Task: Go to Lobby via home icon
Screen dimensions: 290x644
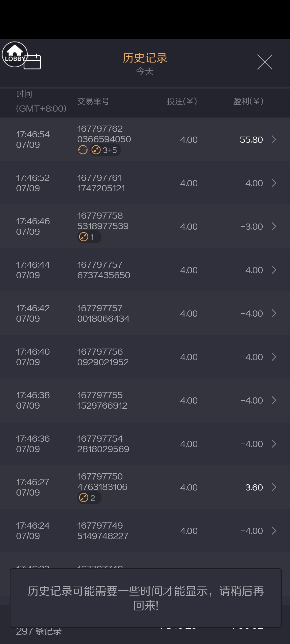Action: [15, 54]
